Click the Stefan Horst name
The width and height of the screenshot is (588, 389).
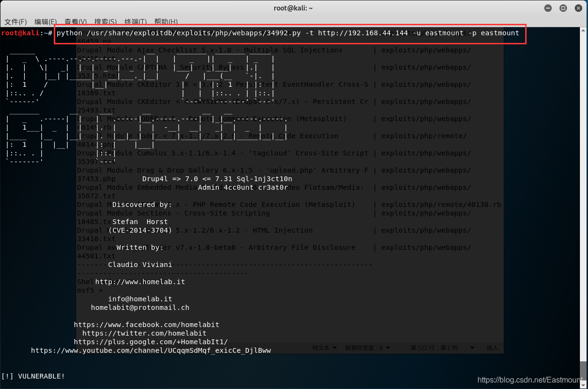(140, 222)
